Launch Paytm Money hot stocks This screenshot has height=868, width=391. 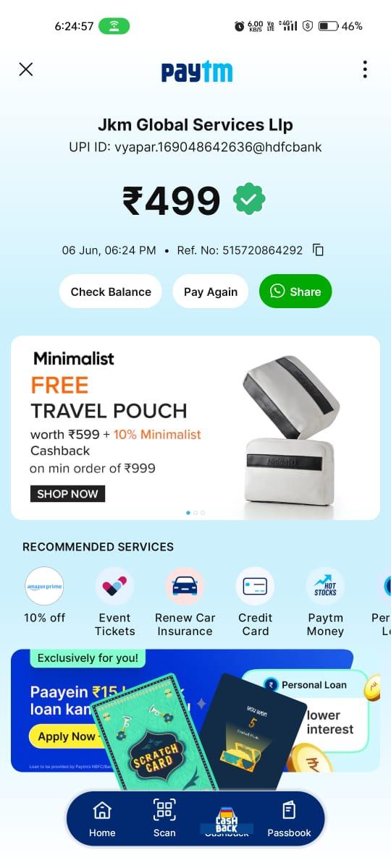[325, 586]
